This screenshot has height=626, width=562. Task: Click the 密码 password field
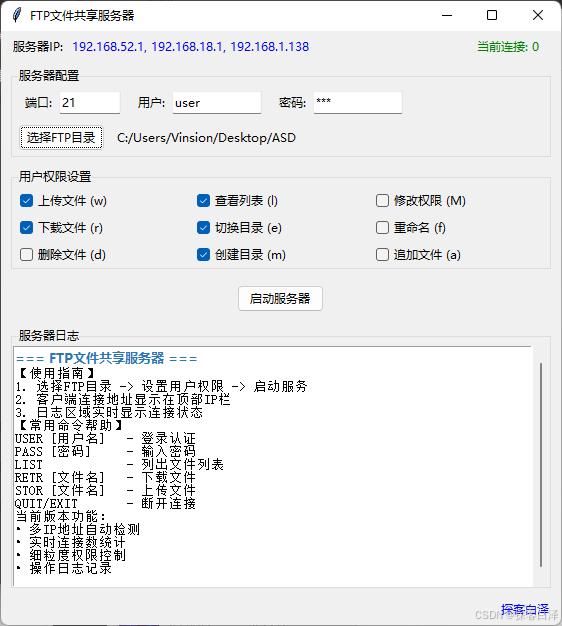[x=358, y=103]
